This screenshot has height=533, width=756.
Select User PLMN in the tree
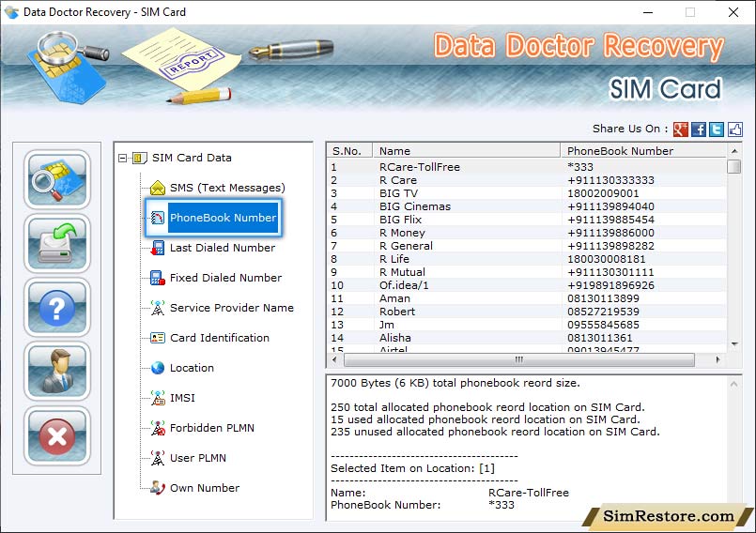point(197,458)
